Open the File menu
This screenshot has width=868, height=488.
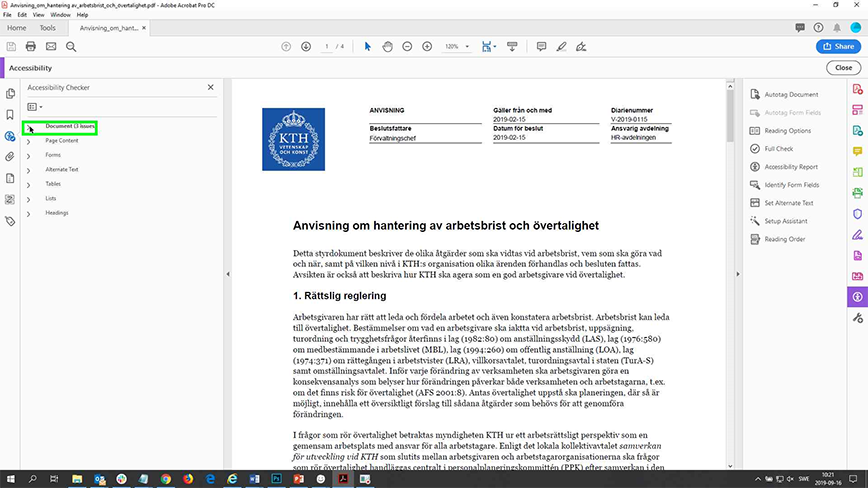click(7, 15)
